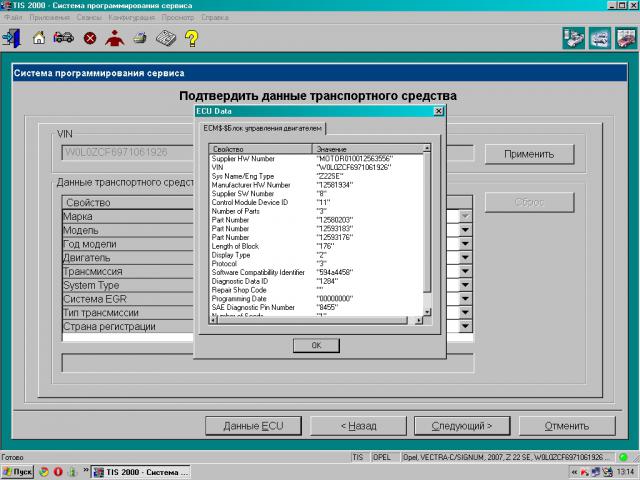Viewport: 640px width, 480px height.
Task: Open the Конфигурация menu
Action: pos(131,18)
